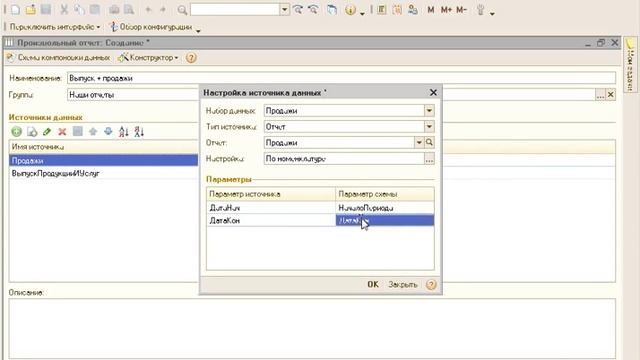Image resolution: width=640 pixels, height=360 pixels.
Task: Click the Save diskette icon in main toolbar
Action: 46,9
